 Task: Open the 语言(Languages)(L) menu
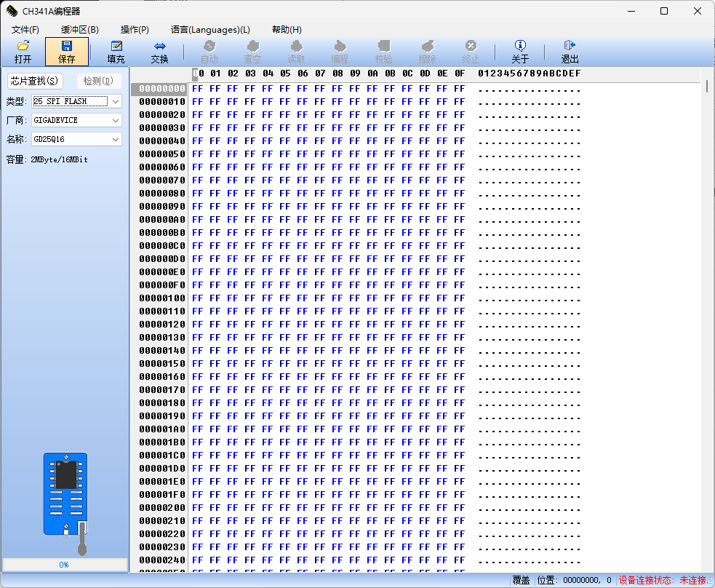point(210,30)
